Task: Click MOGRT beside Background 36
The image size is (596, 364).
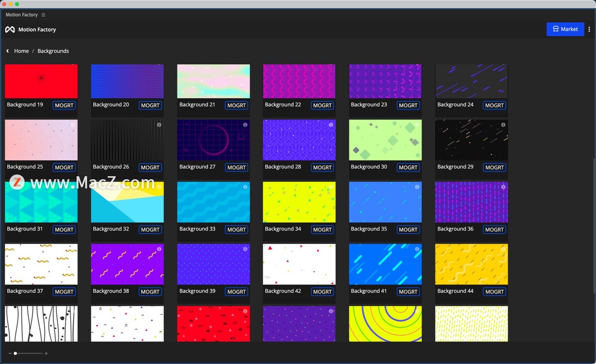Action: click(494, 230)
